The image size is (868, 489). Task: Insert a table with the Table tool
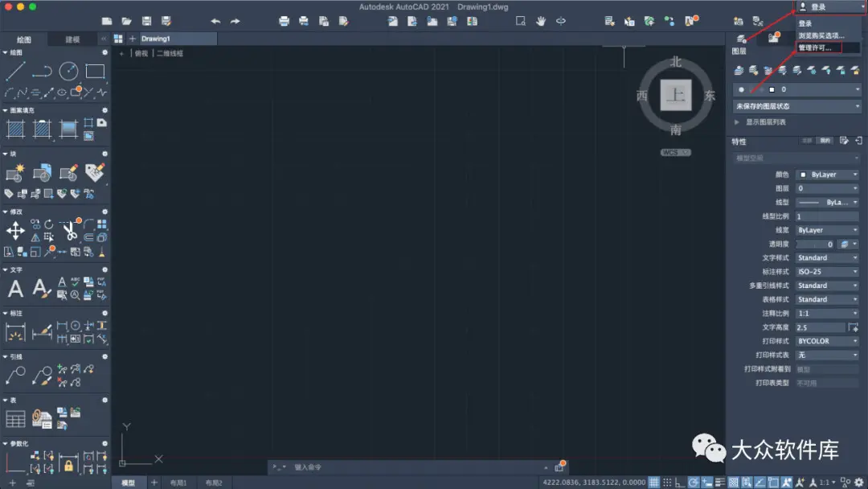(15, 419)
